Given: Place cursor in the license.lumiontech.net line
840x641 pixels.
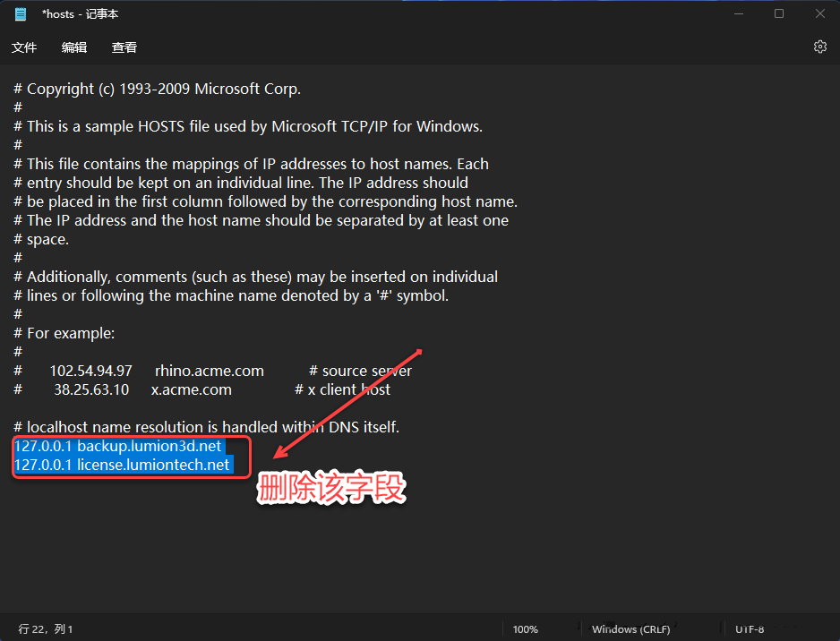Looking at the screenshot, I should (153, 465).
